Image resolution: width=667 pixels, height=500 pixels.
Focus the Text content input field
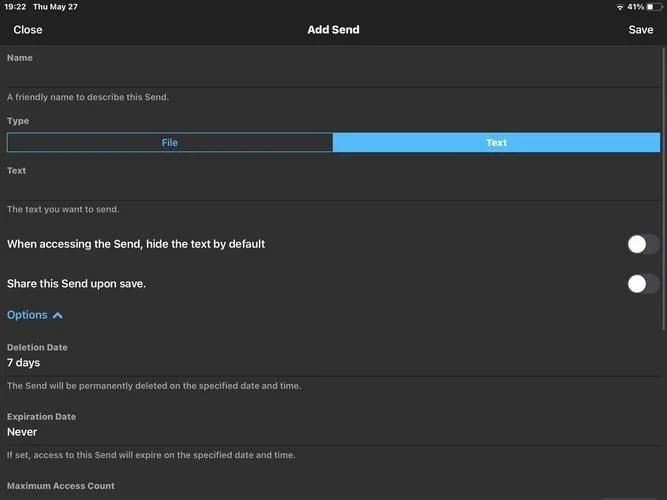coord(334,189)
